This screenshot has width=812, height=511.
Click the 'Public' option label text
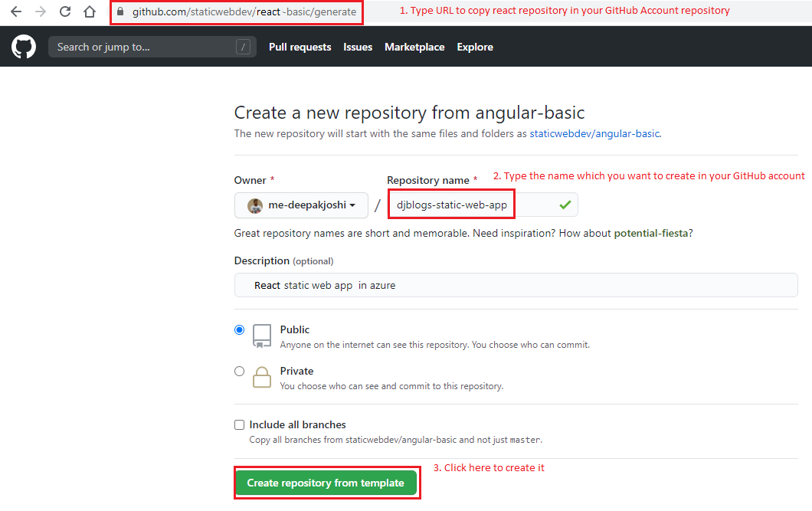point(295,329)
